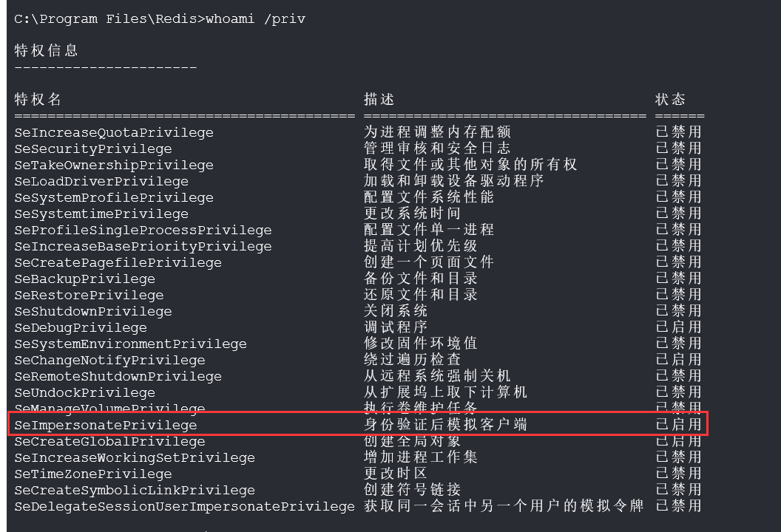
Task: Click on SeSystemtimePrivilege
Action: pyautogui.click(x=101, y=214)
